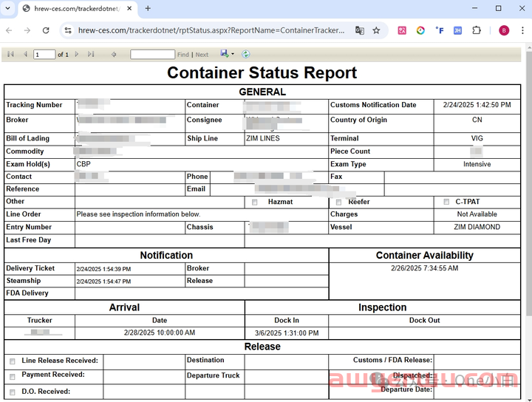
Task: Click the Intensive exam type value
Action: 477,164
